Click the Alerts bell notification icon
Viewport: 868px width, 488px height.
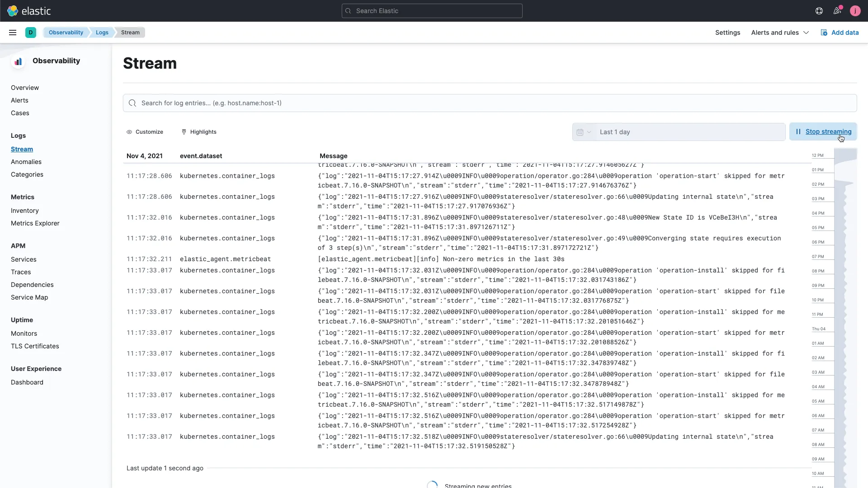838,11
